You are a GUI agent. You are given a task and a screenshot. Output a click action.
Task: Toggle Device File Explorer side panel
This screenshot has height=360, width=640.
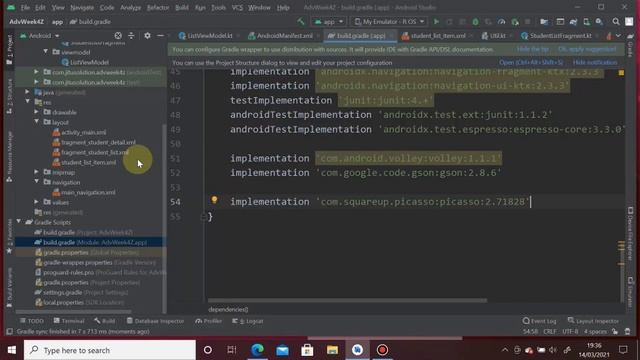coord(631,233)
